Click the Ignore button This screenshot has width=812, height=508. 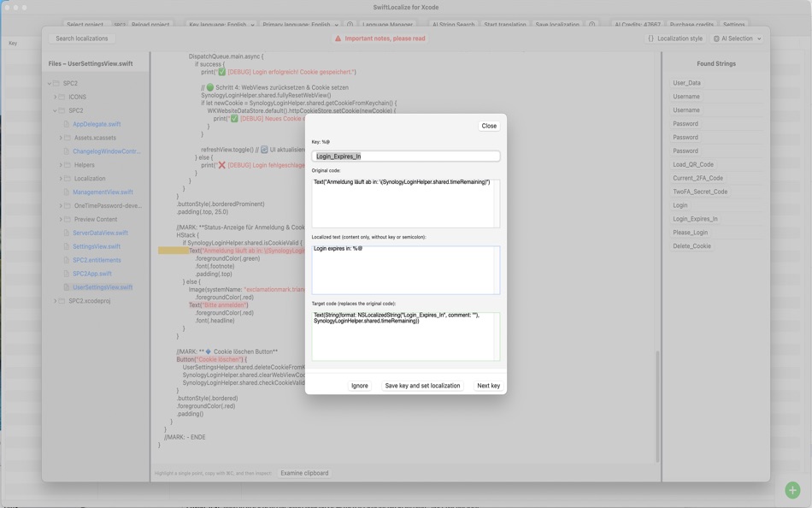pyautogui.click(x=359, y=386)
